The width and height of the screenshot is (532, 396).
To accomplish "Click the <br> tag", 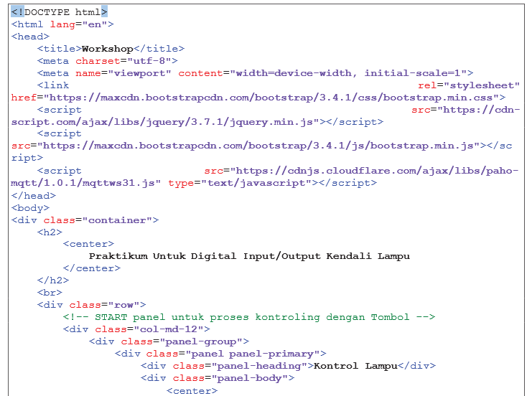I will [50, 293].
